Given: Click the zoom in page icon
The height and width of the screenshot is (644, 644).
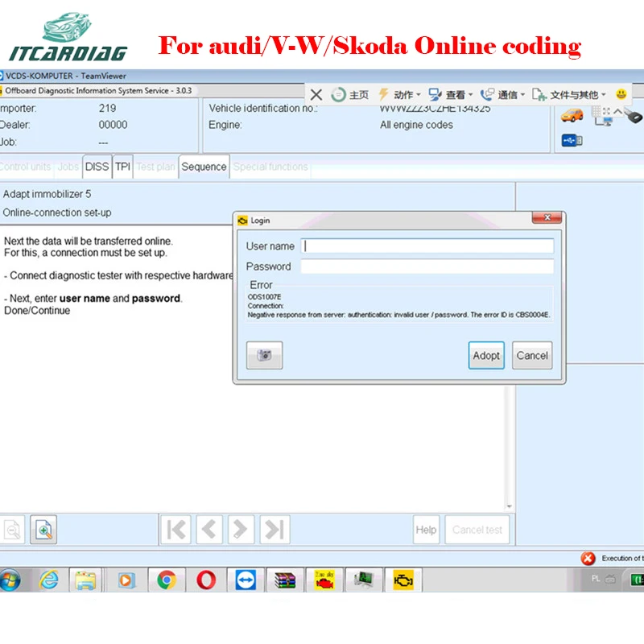Looking at the screenshot, I should click(x=43, y=530).
